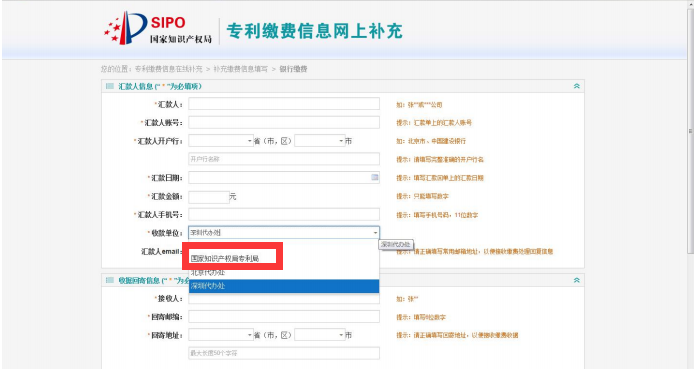
Task: Click the 开户行名称 placeholder input
Action: point(284,159)
